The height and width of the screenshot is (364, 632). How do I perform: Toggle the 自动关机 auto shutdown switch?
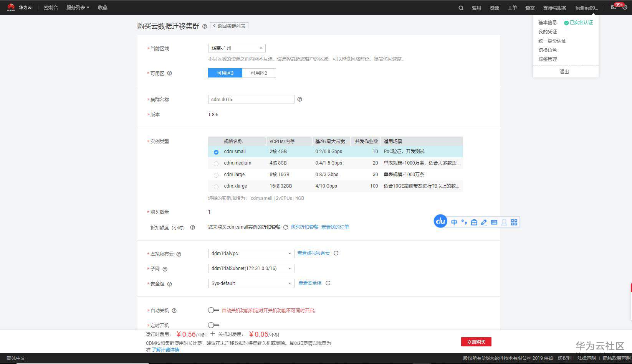[x=213, y=310]
